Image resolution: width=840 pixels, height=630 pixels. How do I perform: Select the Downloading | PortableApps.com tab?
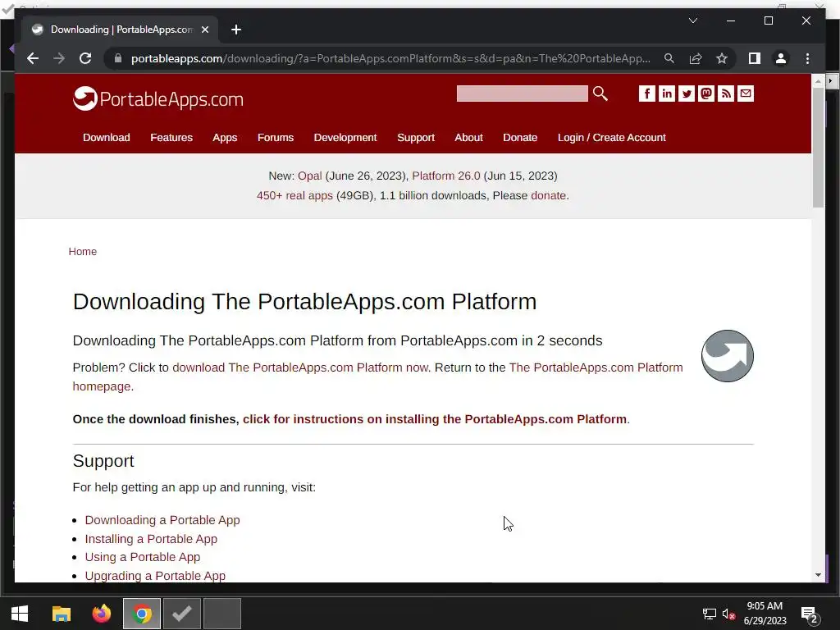tap(120, 30)
